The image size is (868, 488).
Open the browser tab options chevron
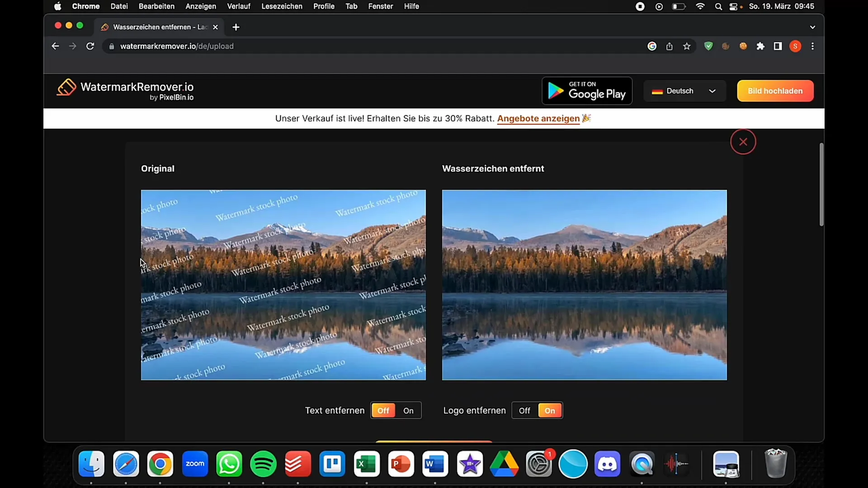[812, 27]
